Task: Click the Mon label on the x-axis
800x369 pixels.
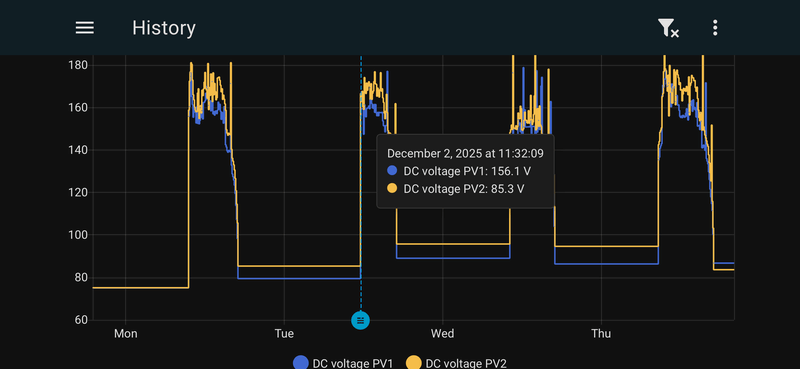Action: [x=126, y=334]
